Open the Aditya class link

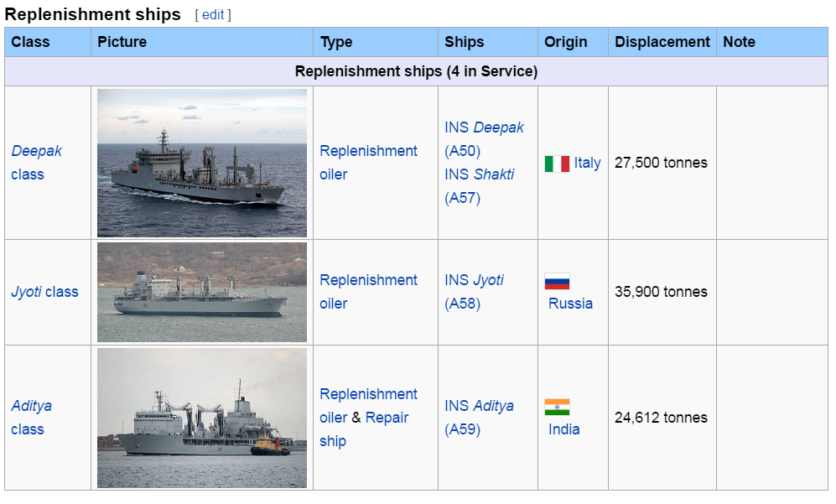tap(32, 418)
